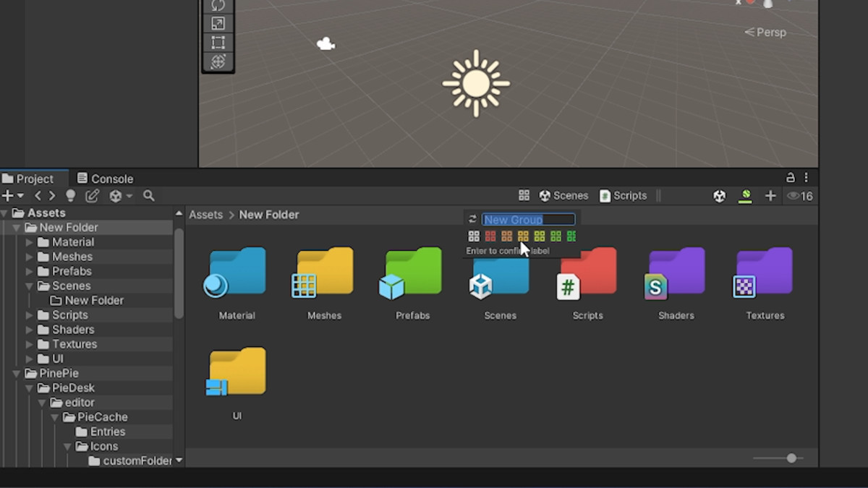Collapse the Assets root in tree
This screenshot has height=488, width=868.
(x=4, y=213)
